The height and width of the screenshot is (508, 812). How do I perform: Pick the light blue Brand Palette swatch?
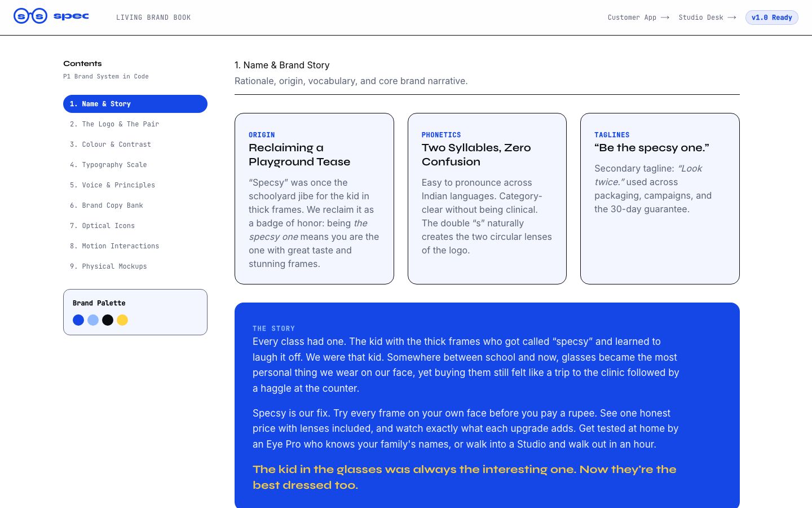tap(93, 320)
